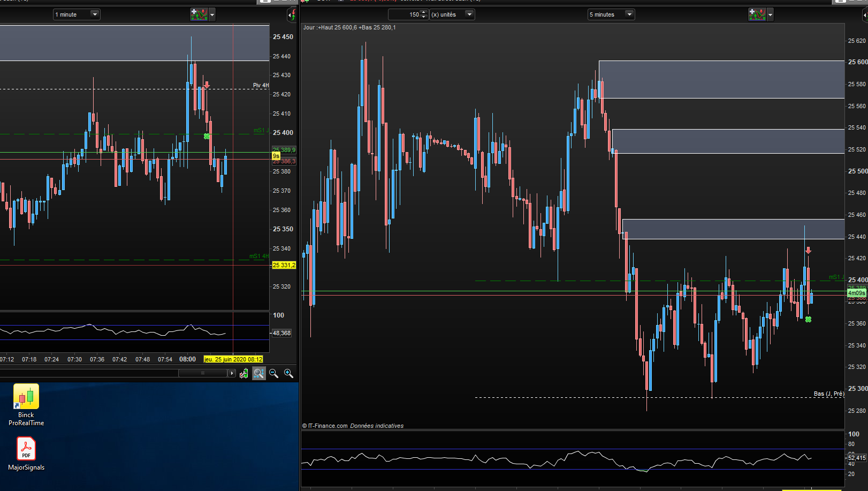
Task: Open indicators icon on the 5 minutes chart
Action: [x=757, y=14]
